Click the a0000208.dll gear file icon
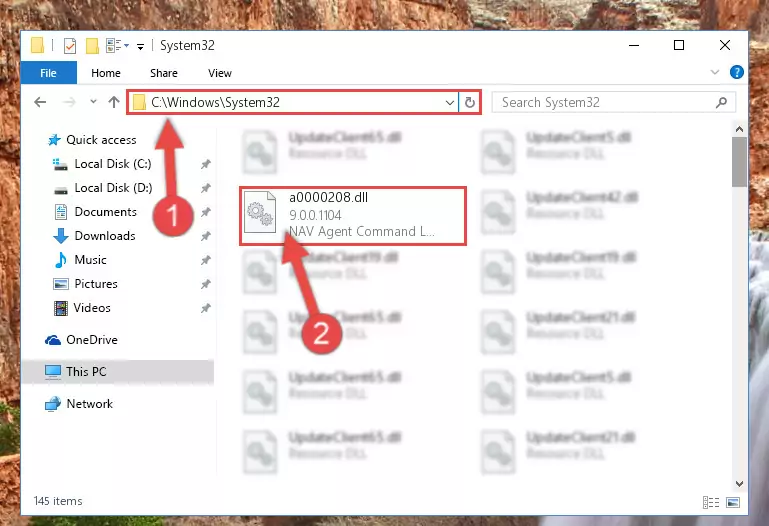 pos(260,212)
